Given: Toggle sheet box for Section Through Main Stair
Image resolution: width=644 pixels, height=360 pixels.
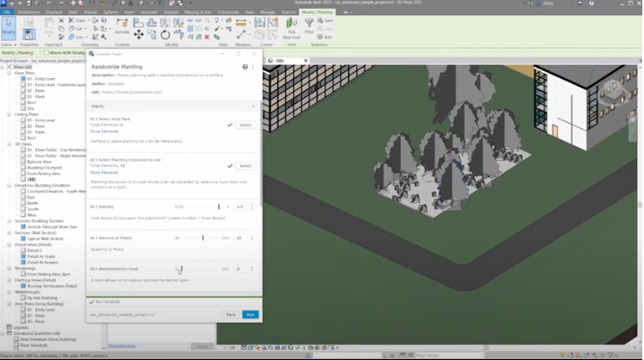Looking at the screenshot, I should [x=23, y=226].
